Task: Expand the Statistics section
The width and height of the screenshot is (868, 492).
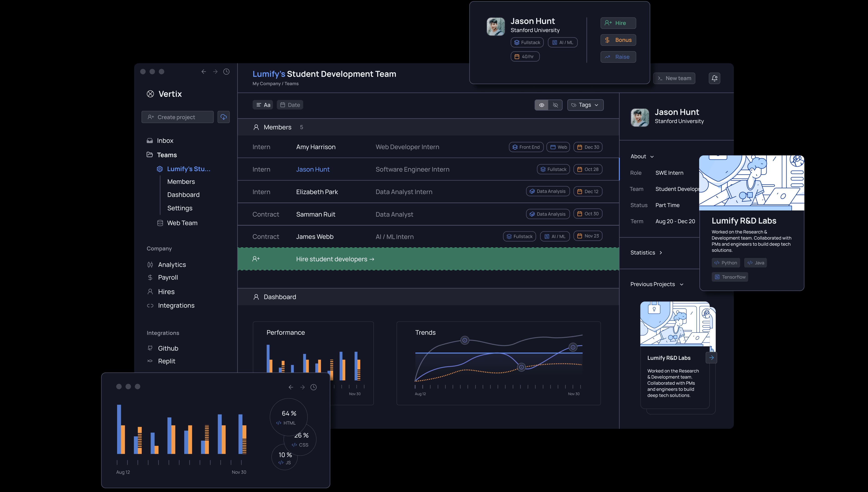Action: pyautogui.click(x=646, y=253)
